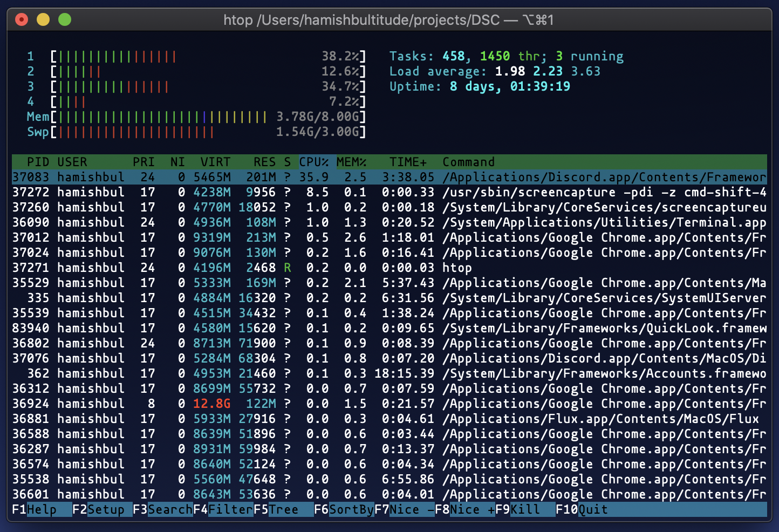
Task: Toggle F5 Tree view
Action: coord(283,509)
